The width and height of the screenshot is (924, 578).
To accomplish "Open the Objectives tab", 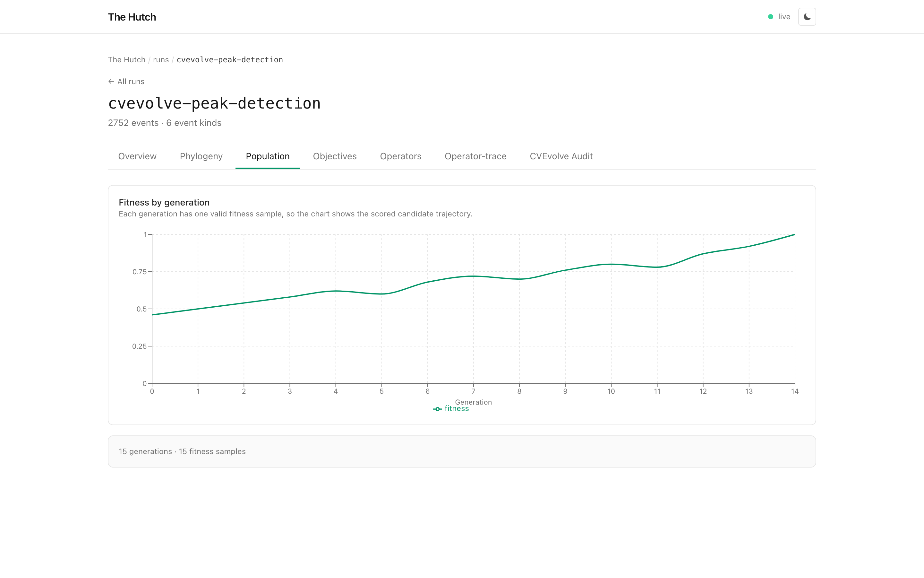I will click(x=335, y=156).
